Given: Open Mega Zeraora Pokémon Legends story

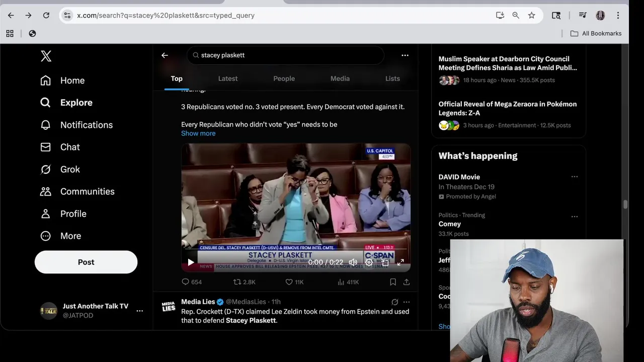Looking at the screenshot, I should point(508,108).
